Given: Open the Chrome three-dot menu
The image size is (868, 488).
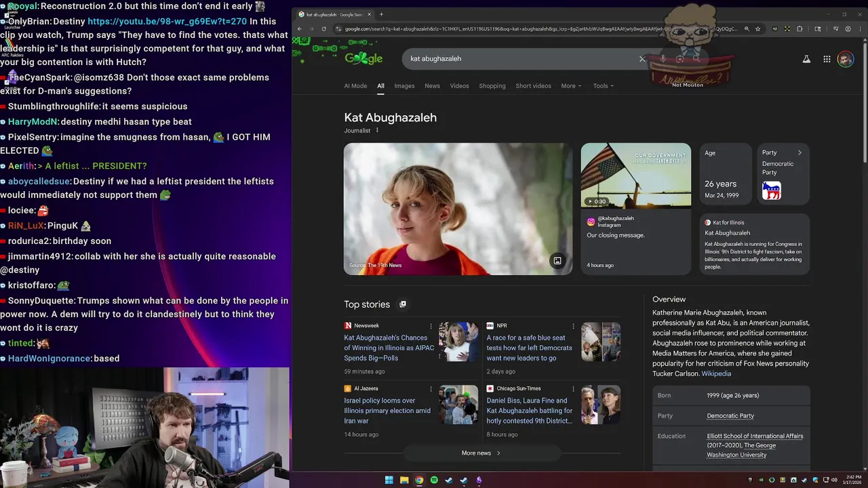Looking at the screenshot, I should coord(860,29).
